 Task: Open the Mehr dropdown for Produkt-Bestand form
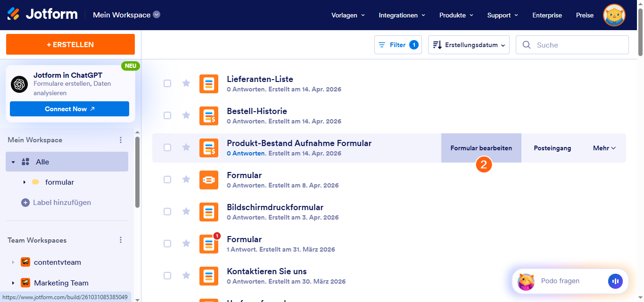(604, 147)
